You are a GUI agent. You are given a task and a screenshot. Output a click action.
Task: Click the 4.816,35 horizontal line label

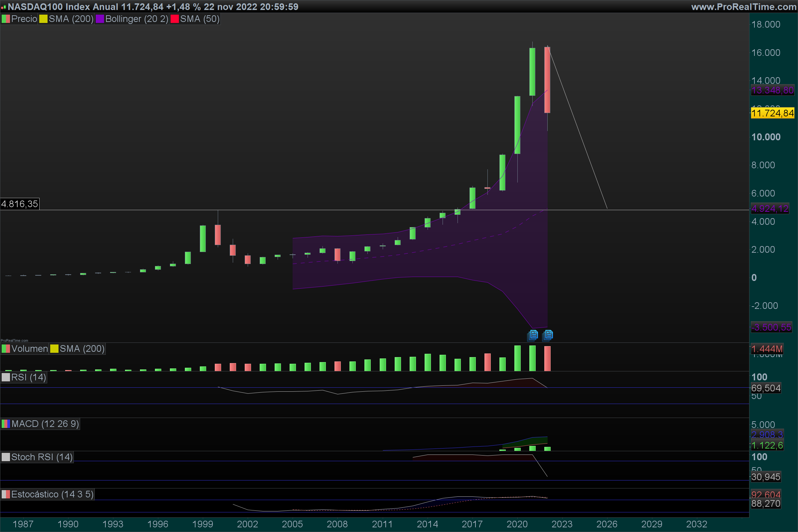click(x=20, y=204)
